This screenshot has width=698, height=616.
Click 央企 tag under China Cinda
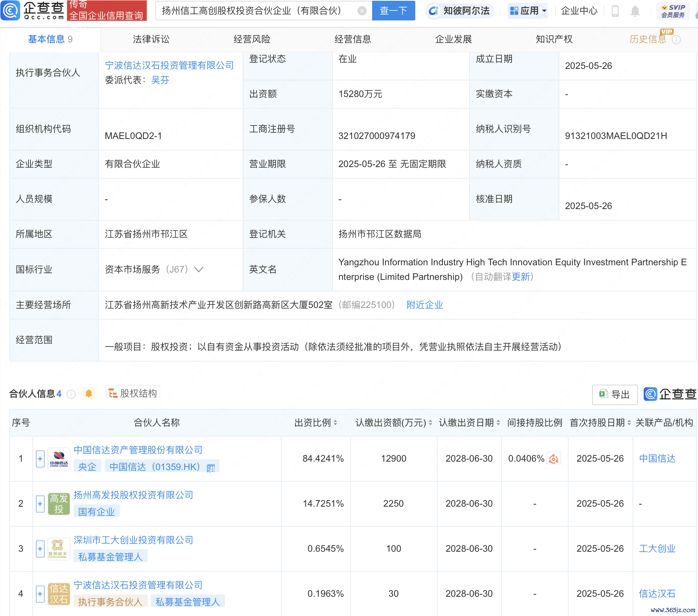click(87, 467)
